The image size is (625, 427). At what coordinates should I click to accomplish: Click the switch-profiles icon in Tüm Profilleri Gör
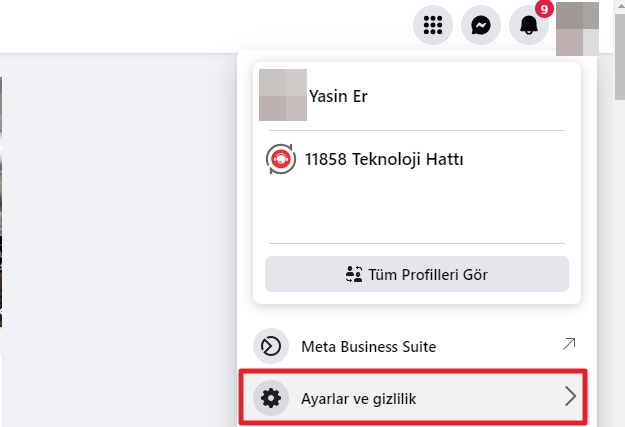(x=354, y=274)
